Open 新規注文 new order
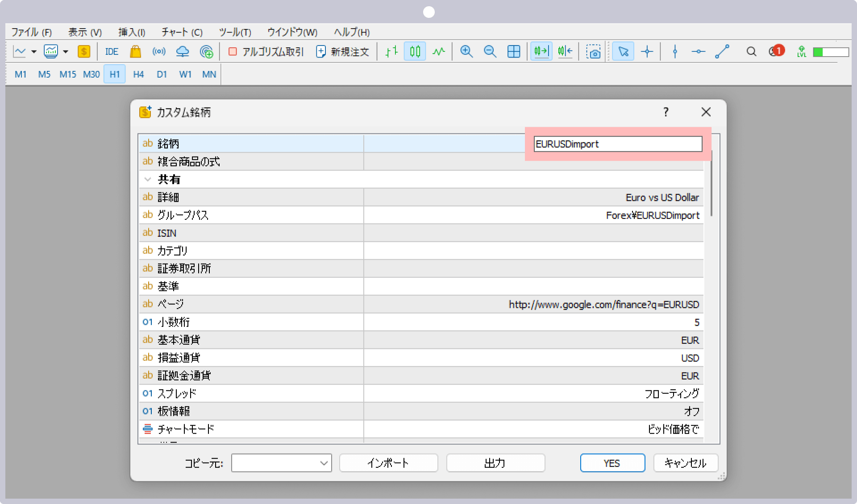The image size is (857, 504). click(343, 52)
